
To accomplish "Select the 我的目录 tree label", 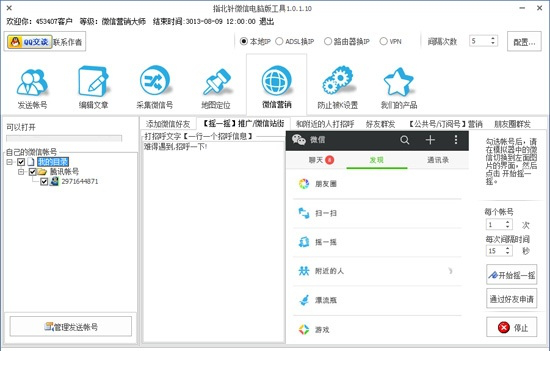I will click(53, 162).
